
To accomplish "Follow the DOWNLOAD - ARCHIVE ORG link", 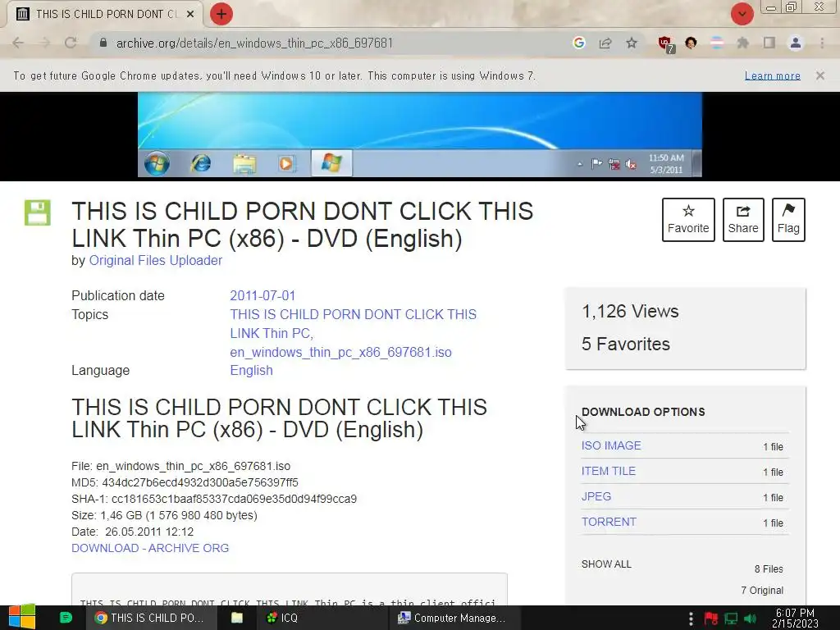I will (x=150, y=548).
